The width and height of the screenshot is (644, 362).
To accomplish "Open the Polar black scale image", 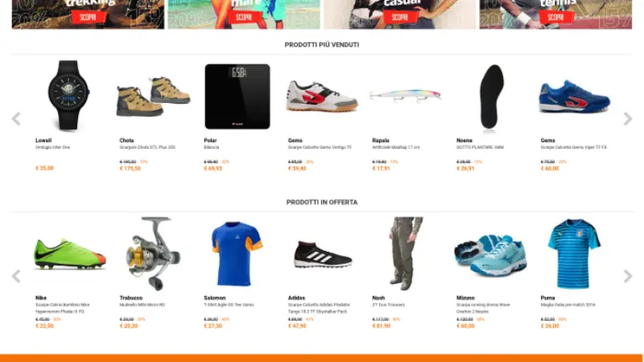I will pos(237,97).
